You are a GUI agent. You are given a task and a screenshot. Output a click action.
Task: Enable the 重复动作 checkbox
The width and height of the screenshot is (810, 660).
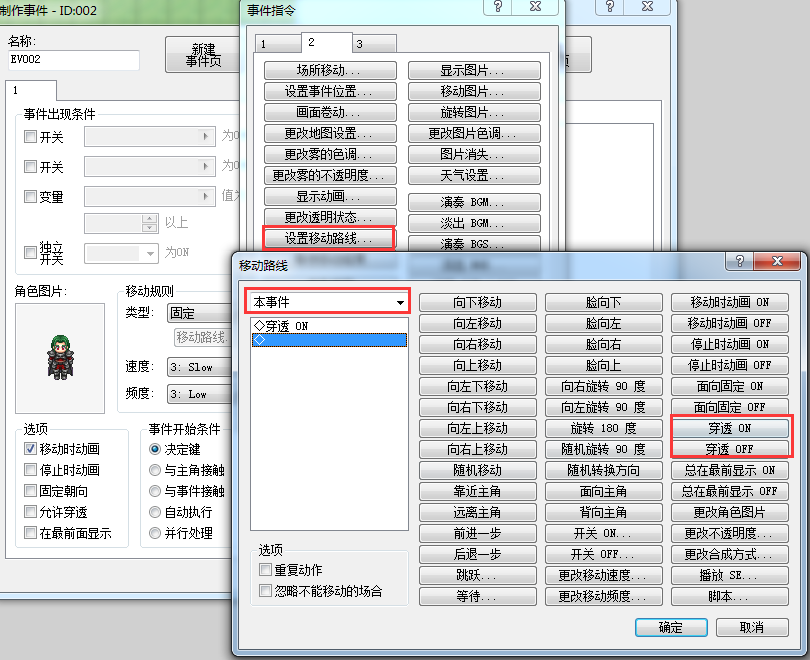pyautogui.click(x=266, y=570)
